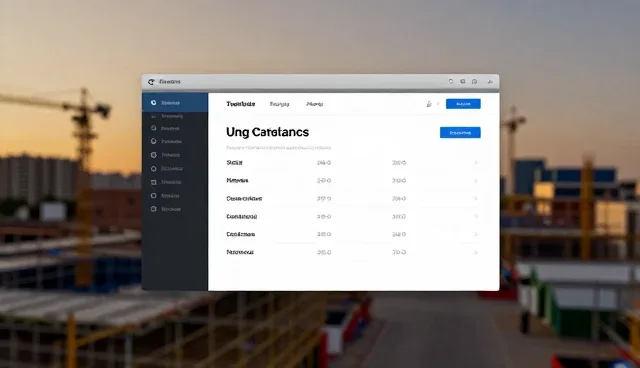This screenshot has width=640, height=368.
Task: Open the highlighted first sidebar item
Action: 175,102
